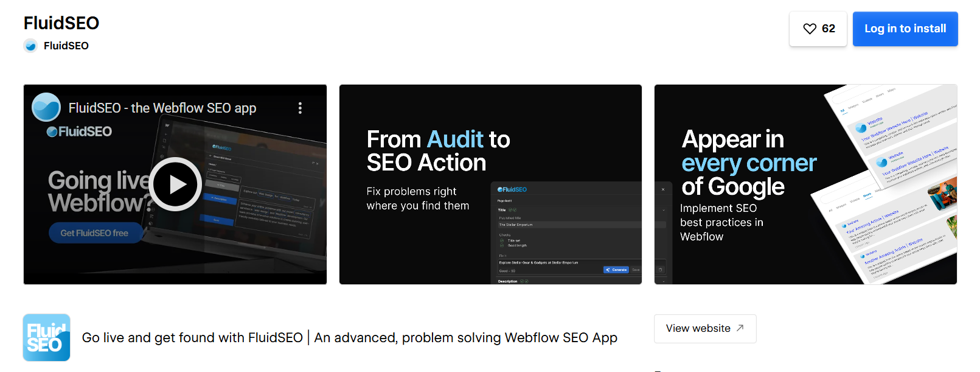
Task: Click the Go live and get found tagline text
Action: (350, 337)
